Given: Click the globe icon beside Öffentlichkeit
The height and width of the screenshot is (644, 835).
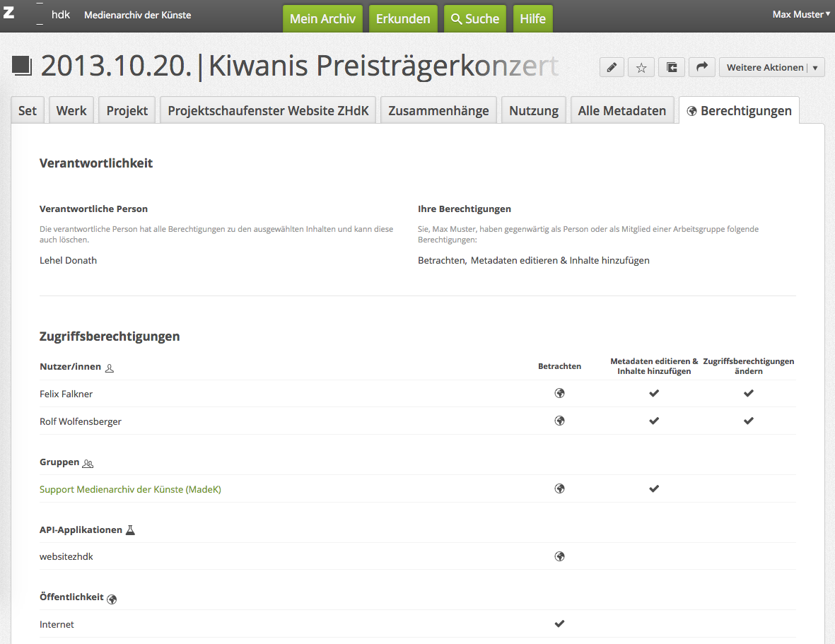Looking at the screenshot, I should pos(112,599).
